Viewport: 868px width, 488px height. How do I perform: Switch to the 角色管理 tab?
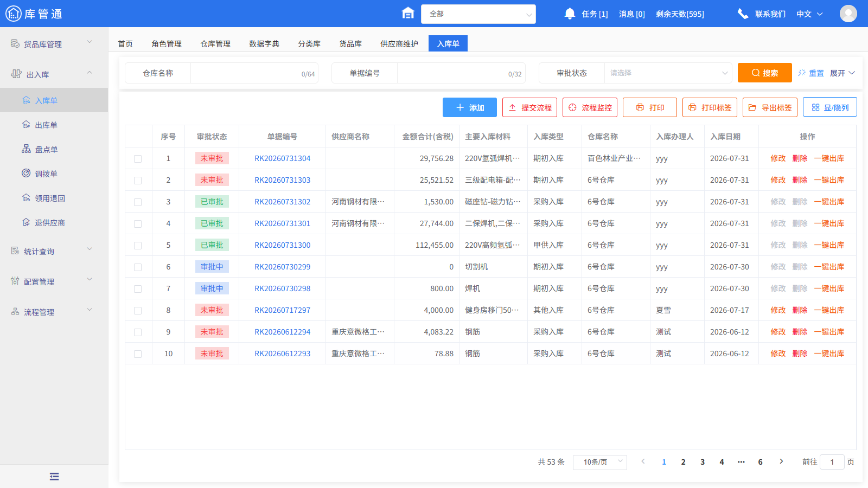pyautogui.click(x=167, y=43)
